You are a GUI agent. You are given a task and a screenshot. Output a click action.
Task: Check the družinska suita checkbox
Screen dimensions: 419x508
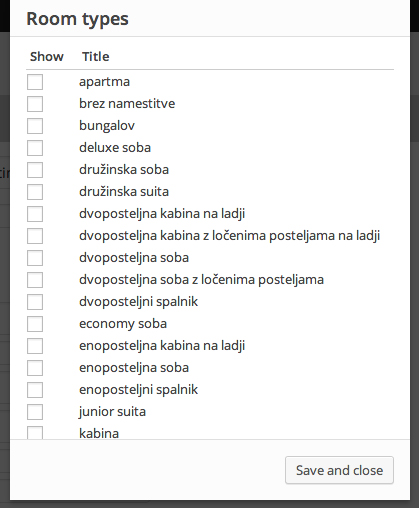tap(35, 192)
